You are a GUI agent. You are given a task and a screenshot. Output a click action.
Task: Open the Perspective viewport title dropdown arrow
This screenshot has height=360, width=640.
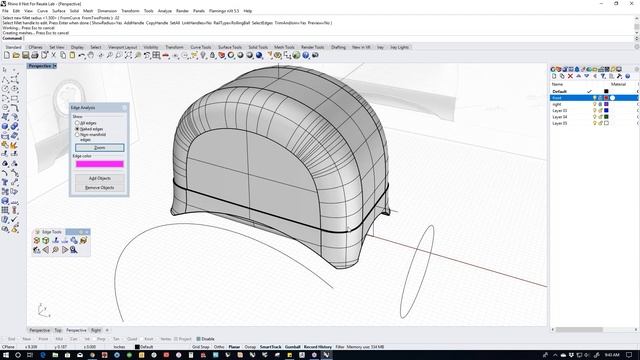[55, 66]
